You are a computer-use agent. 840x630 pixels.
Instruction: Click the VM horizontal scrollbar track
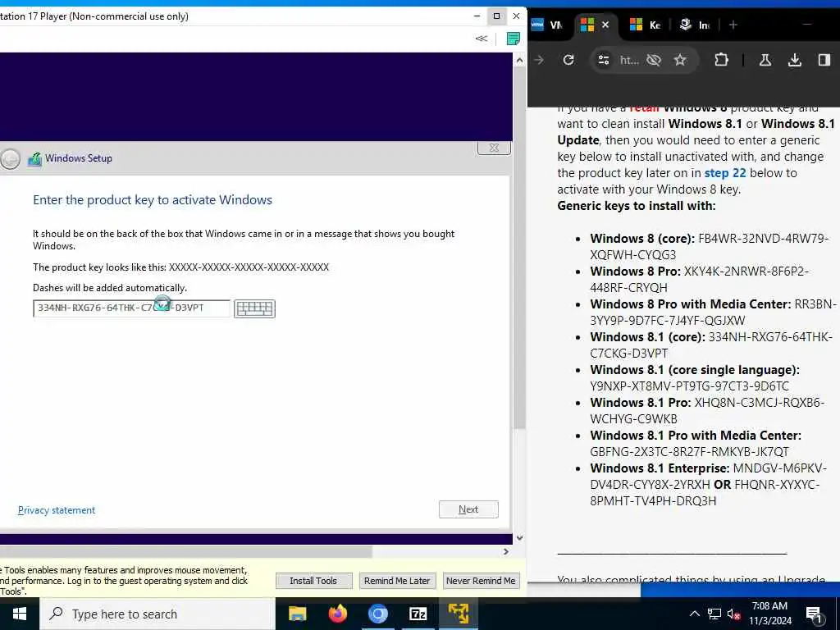tap(436, 551)
